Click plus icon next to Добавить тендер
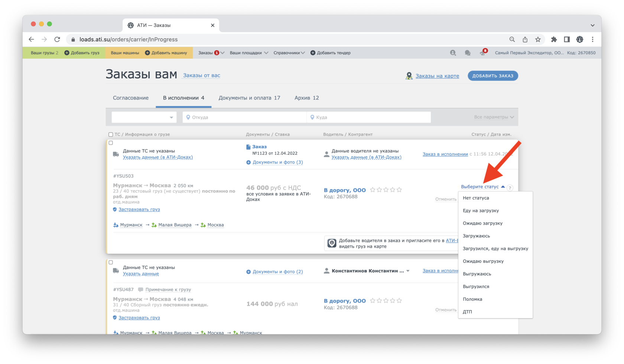Image resolution: width=624 pixels, height=364 pixels. 313,53
